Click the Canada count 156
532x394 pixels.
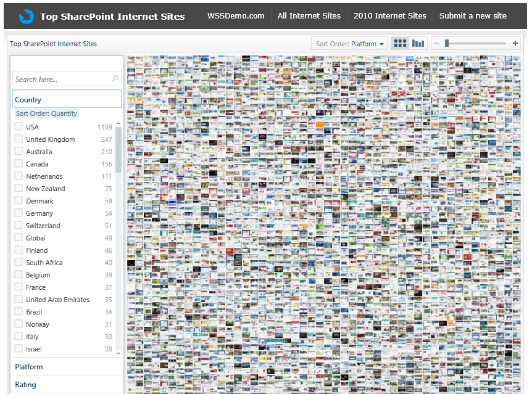click(107, 164)
